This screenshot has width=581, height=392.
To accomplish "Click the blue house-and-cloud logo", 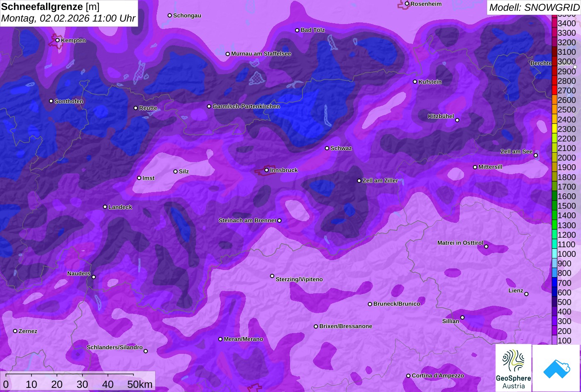I will tap(556, 368).
